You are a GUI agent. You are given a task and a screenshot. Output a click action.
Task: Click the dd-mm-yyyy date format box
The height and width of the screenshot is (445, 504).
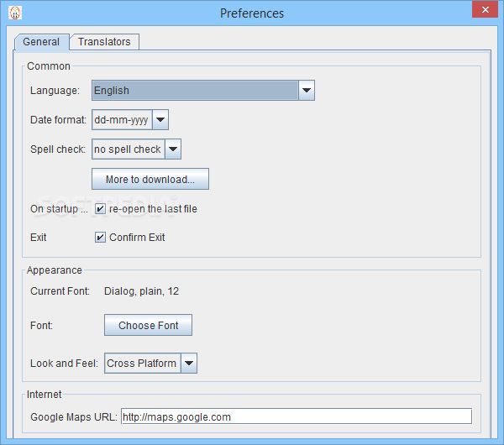(x=130, y=120)
